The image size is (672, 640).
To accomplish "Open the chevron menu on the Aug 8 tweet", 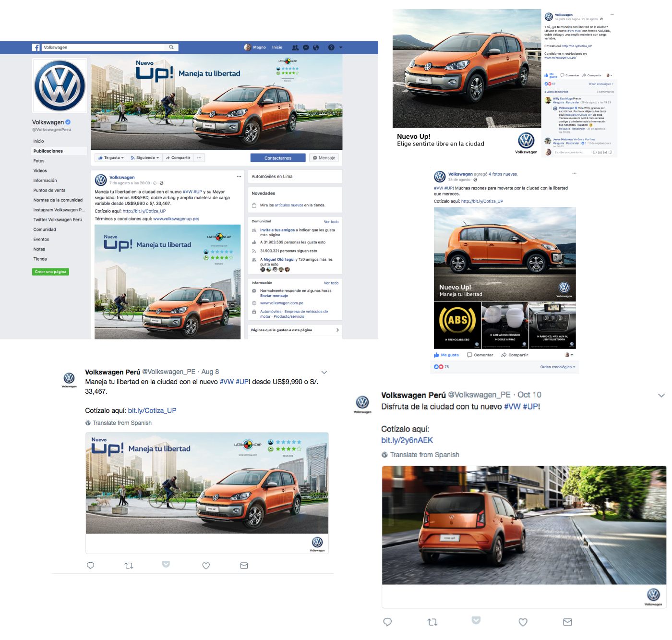I will (x=324, y=372).
